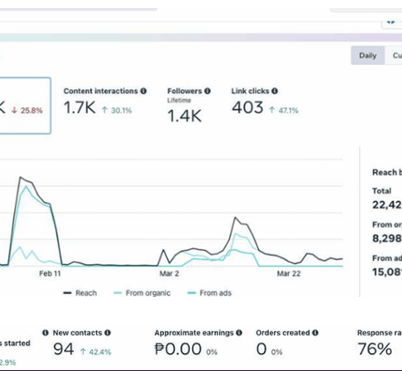Click the Mar 2 date label on axis
402x371 pixels.
pyautogui.click(x=169, y=274)
